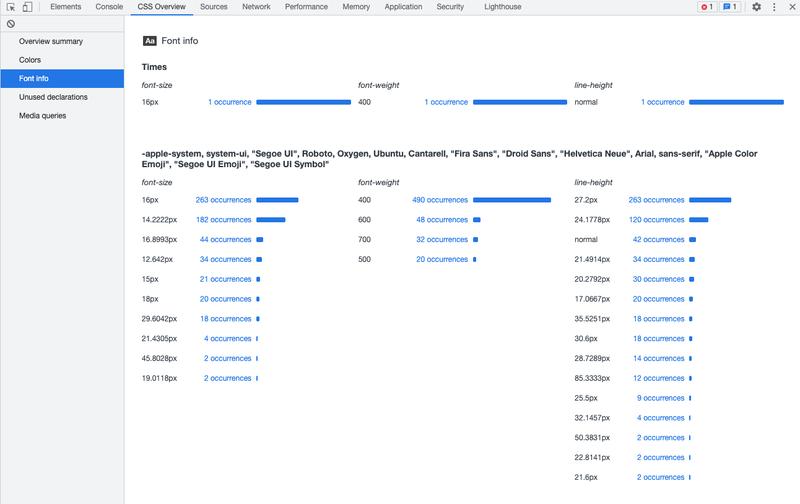The image size is (800, 504).
Task: Toggle the device toolbar icon
Action: coord(27,7)
